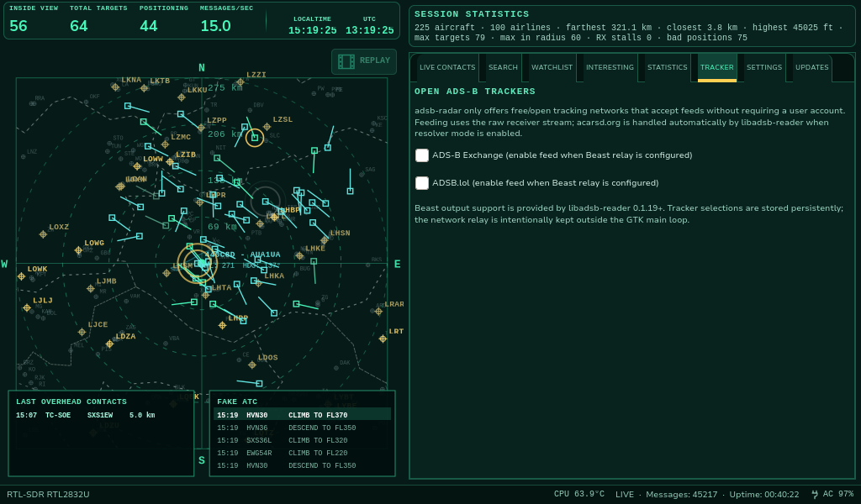Click the LRT airport marker
This screenshot has width=861, height=504.
383,339
